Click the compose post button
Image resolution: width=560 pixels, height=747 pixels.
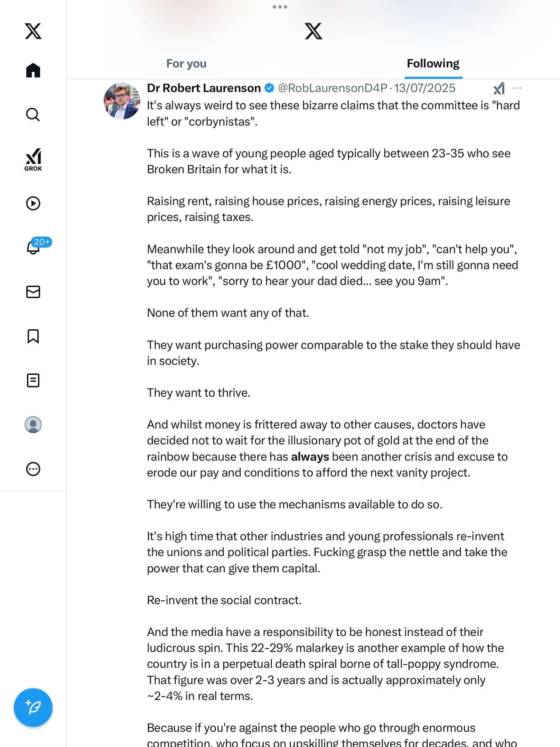(x=33, y=708)
